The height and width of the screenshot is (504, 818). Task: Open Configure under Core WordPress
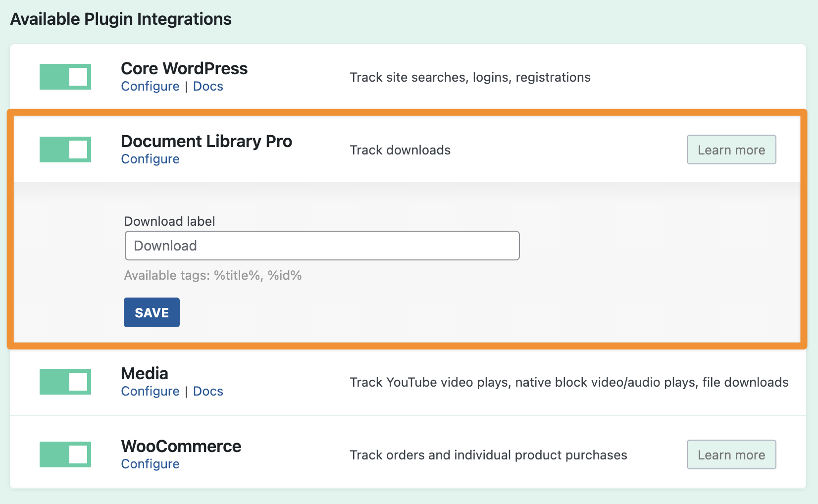(150, 86)
